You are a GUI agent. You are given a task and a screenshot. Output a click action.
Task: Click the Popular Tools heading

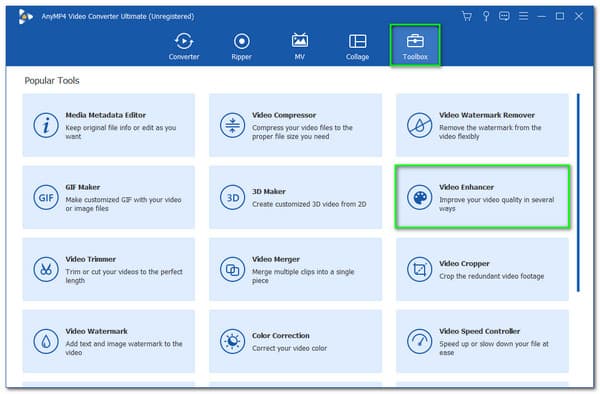[x=52, y=81]
